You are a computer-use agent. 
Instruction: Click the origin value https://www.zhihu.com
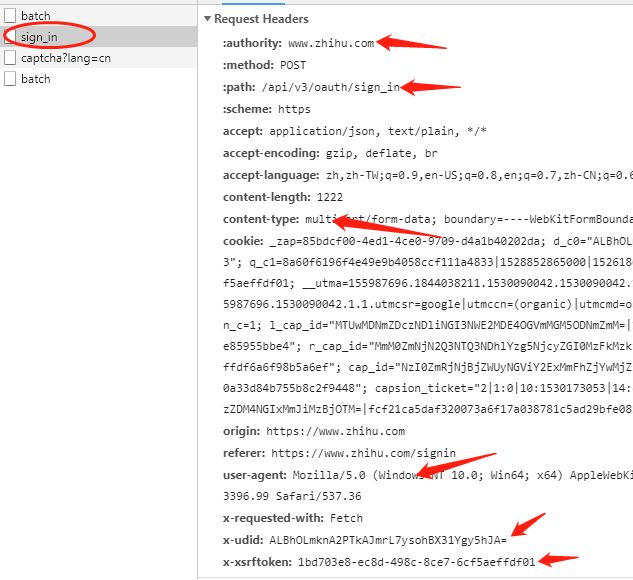335,431
